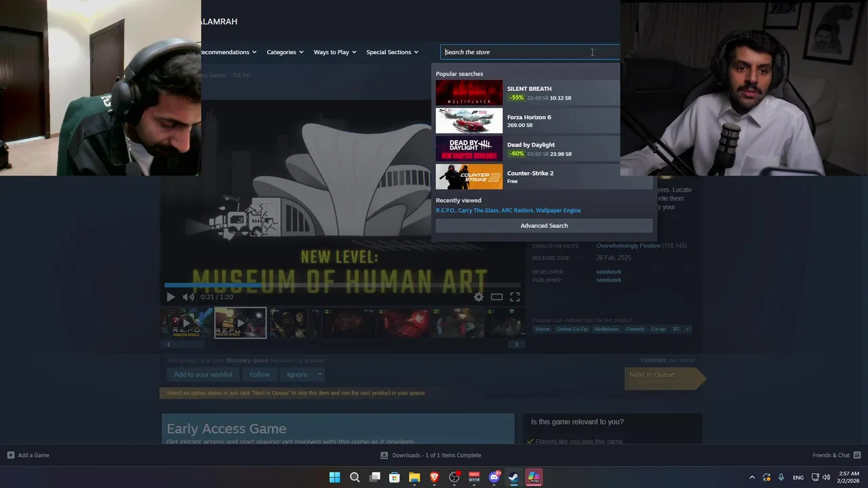Select Forza Horizon 6 search suggestion
The height and width of the screenshot is (488, 868).
tap(528, 121)
